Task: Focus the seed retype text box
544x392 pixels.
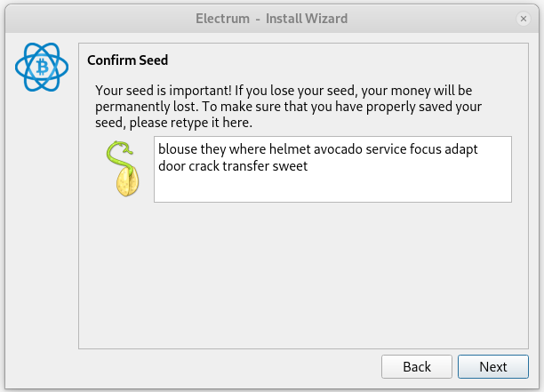Action: pyautogui.click(x=332, y=169)
